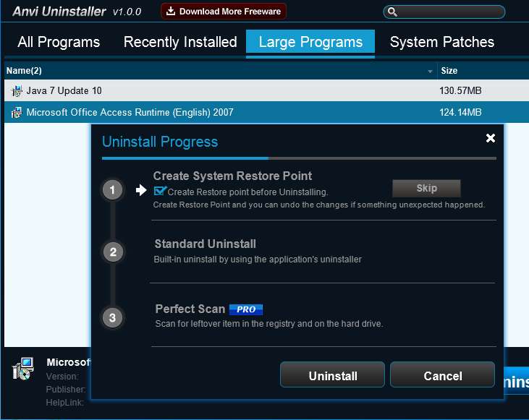Select the Large Programs tab
Image resolution: width=529 pixels, height=420 pixels.
tap(310, 42)
